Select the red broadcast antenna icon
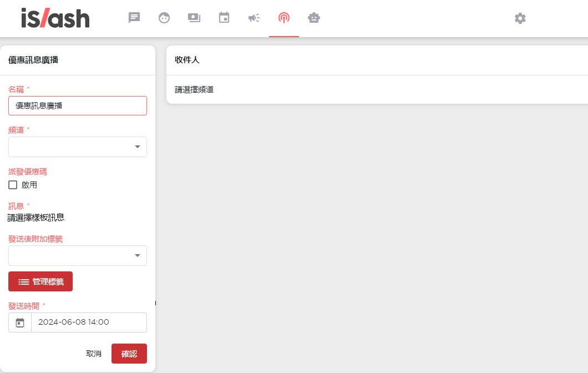 (x=284, y=18)
